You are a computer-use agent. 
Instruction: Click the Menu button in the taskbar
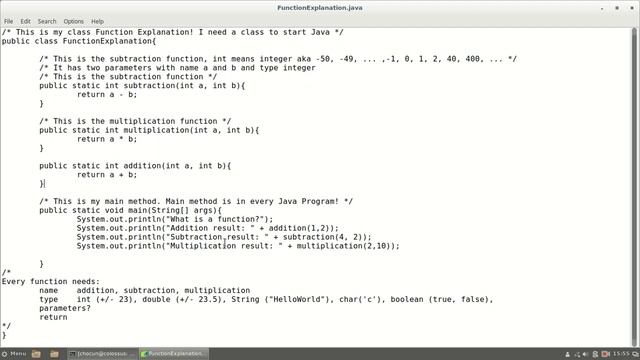14,354
